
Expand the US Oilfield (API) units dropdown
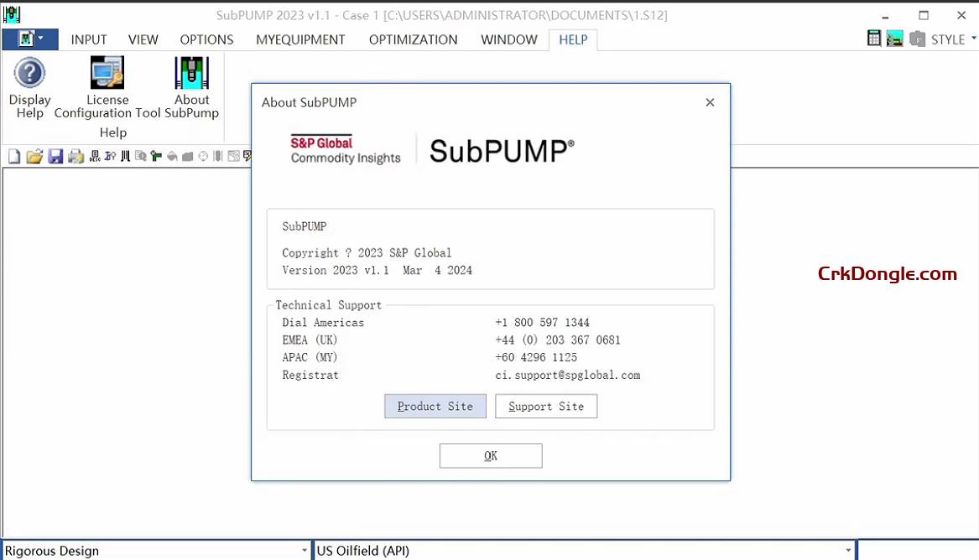pyautogui.click(x=846, y=551)
